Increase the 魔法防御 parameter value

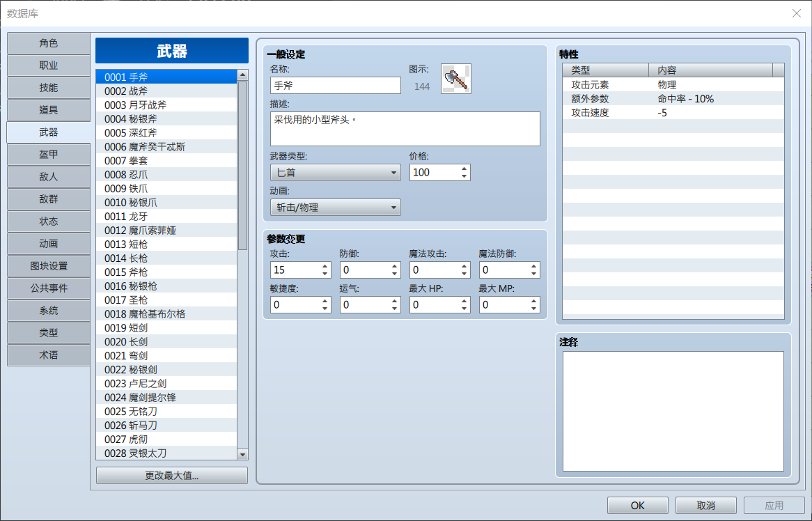pos(533,266)
